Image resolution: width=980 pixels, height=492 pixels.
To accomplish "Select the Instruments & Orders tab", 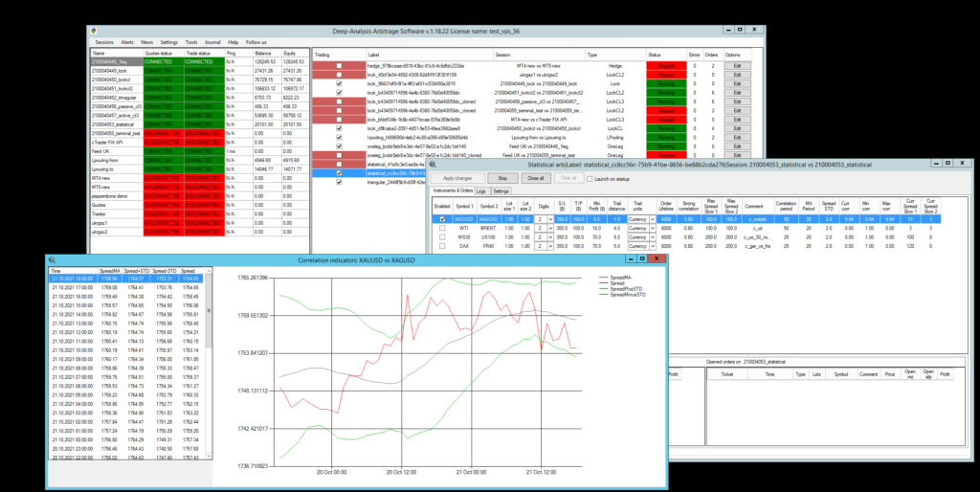I will 453,190.
